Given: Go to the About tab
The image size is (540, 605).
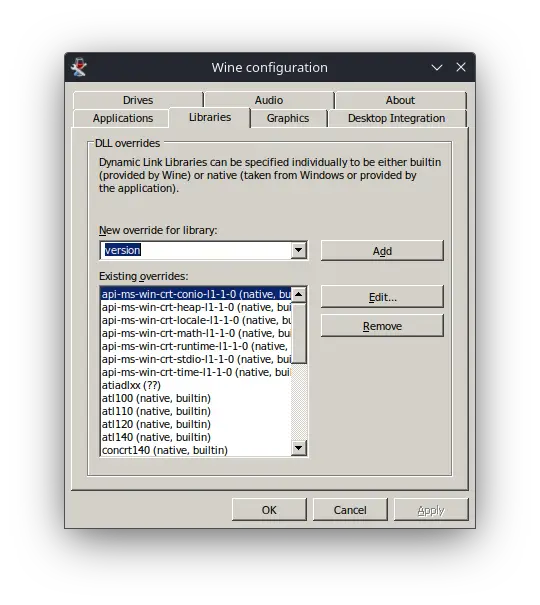Looking at the screenshot, I should click(x=400, y=100).
